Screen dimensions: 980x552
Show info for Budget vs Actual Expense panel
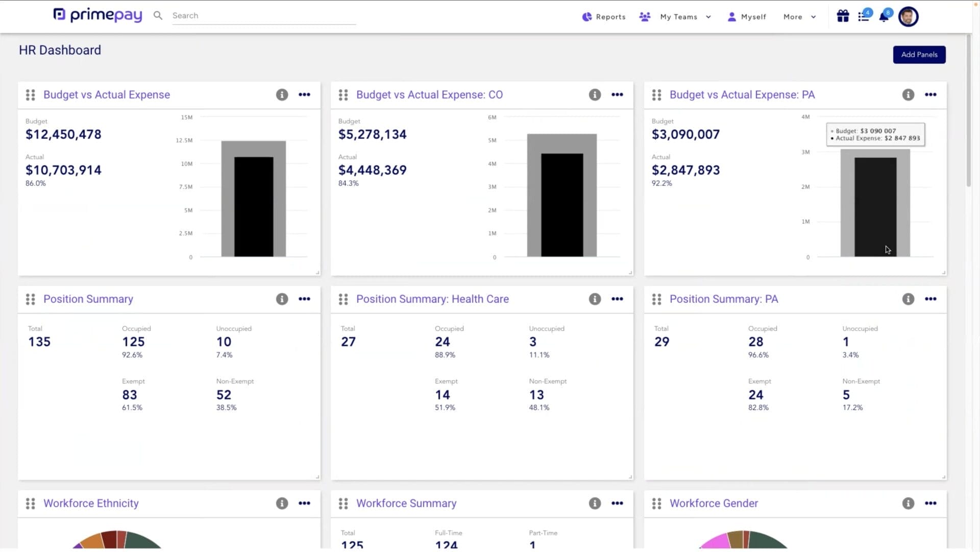282,94
